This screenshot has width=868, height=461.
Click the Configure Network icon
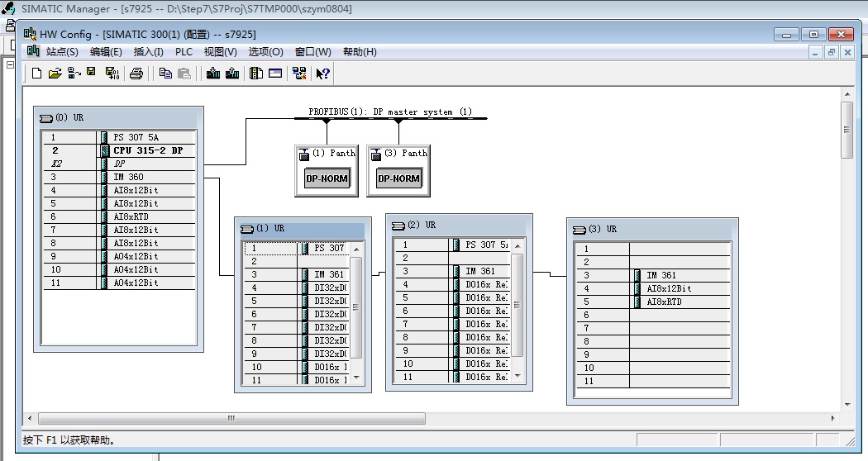tap(299, 73)
